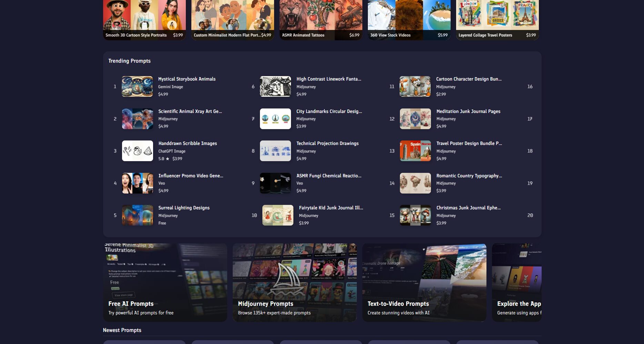Click City Landmarks Circular Desig... title
Screen dimensions: 644x344
point(329,111)
